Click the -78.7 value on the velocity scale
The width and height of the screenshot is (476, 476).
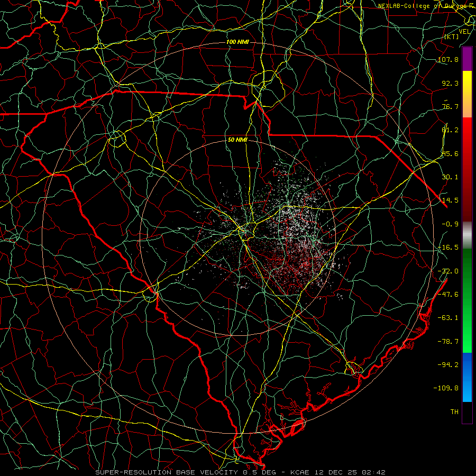pos(448,342)
